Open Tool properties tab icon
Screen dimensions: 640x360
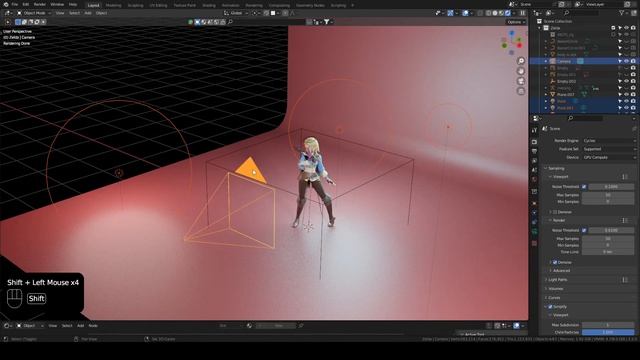[x=534, y=130]
